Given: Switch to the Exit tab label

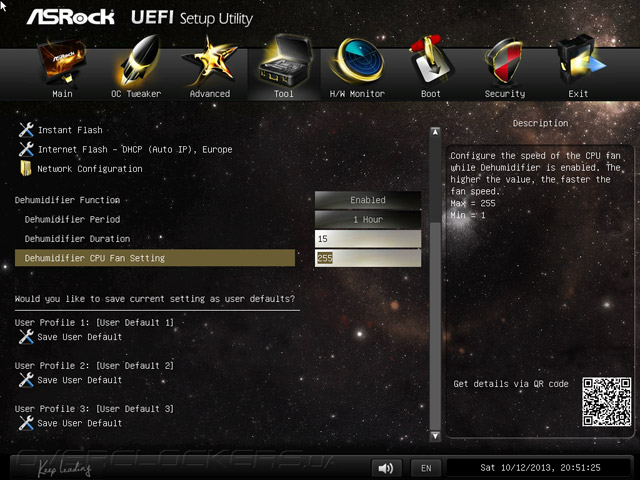Looking at the screenshot, I should point(578,94).
